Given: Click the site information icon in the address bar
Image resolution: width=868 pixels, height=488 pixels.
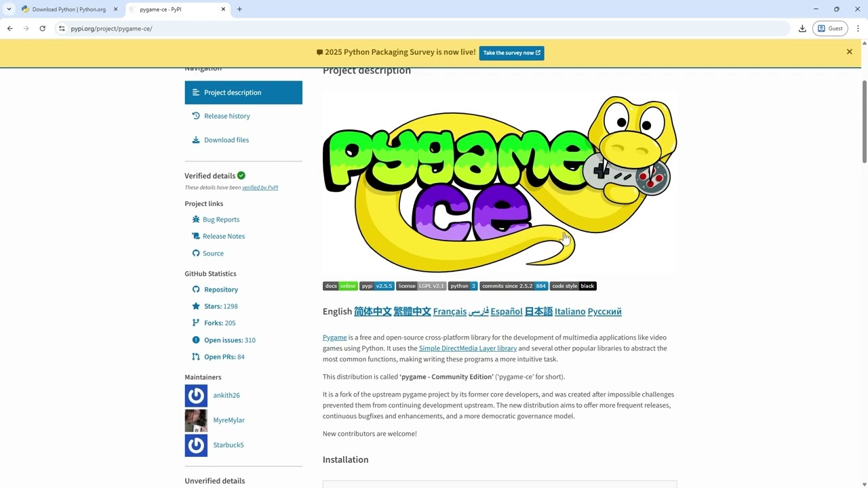Looking at the screenshot, I should [x=62, y=28].
